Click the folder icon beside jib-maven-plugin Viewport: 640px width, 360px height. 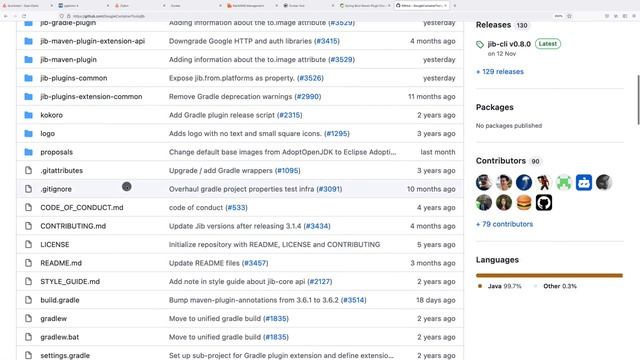pyautogui.click(x=28, y=60)
